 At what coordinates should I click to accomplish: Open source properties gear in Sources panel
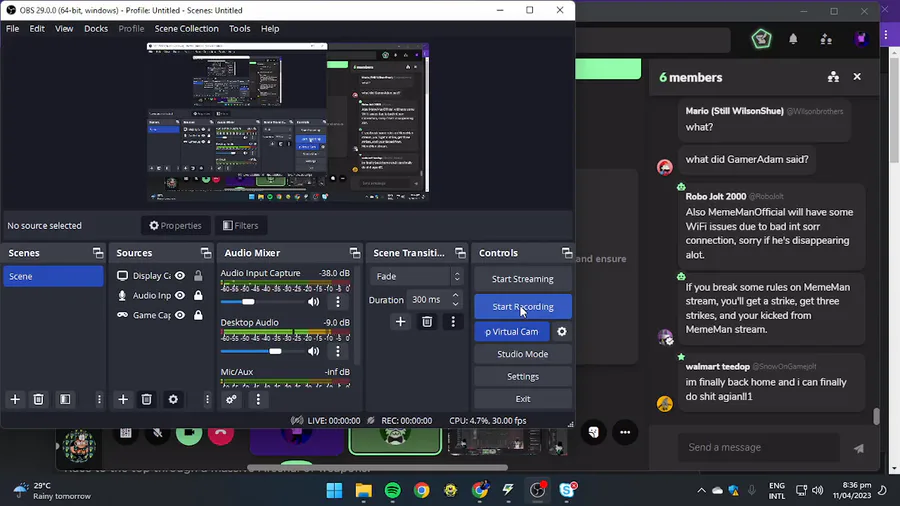coord(173,399)
